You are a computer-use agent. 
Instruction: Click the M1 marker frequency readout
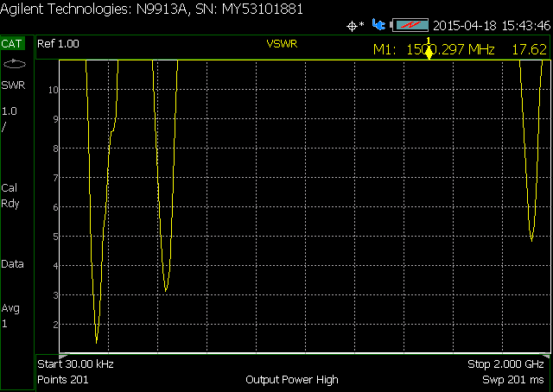(434, 49)
